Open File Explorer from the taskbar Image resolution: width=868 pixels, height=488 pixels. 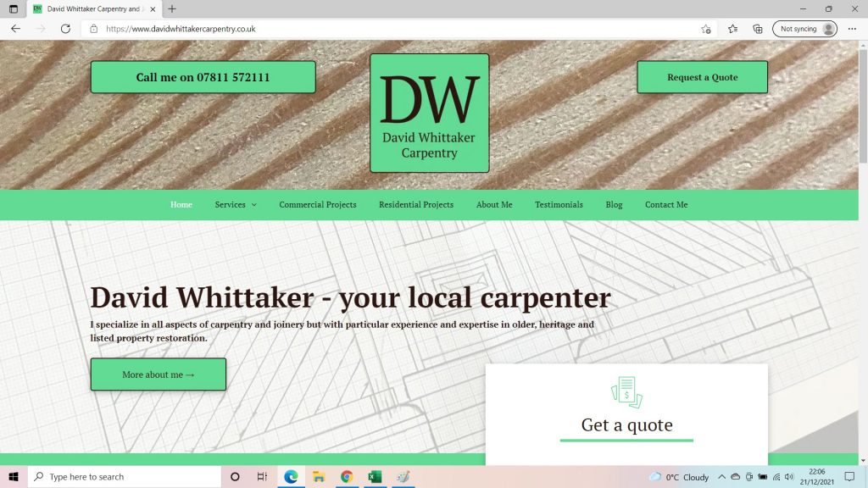click(319, 476)
